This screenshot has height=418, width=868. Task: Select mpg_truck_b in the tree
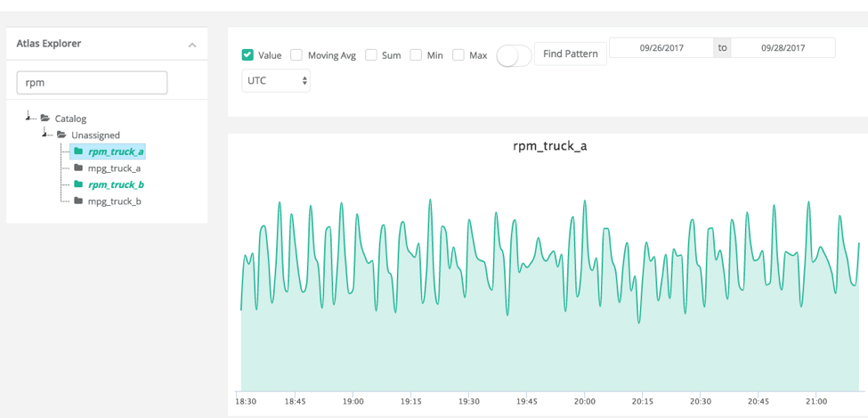(x=114, y=201)
